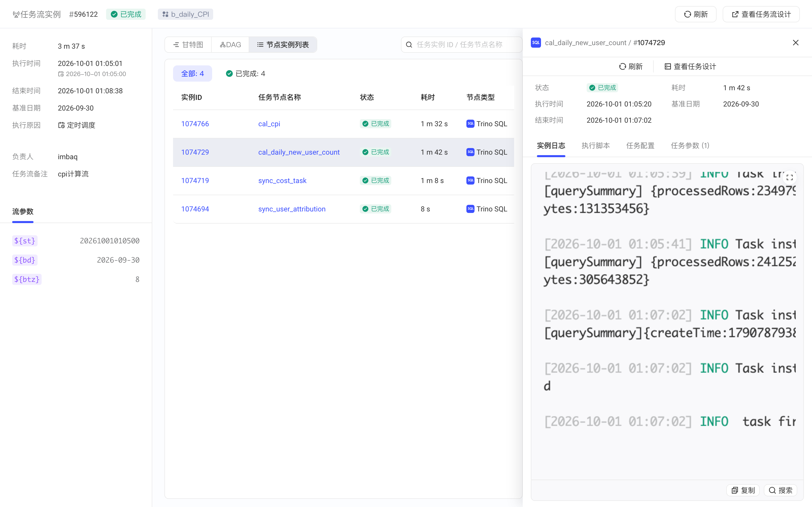Click the 复制 copy button under logs
Image resolution: width=812 pixels, height=507 pixels.
[743, 490]
